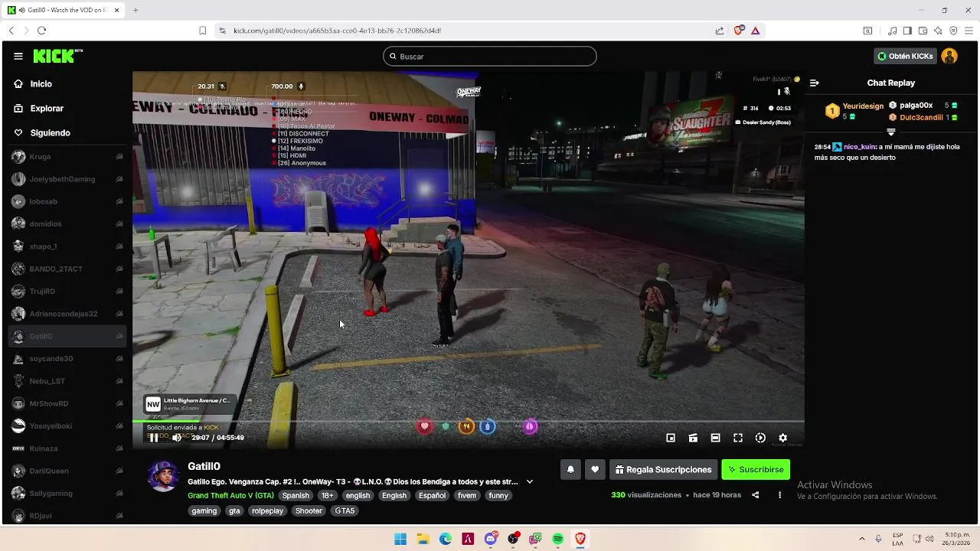
Task: Click the fivem tag
Action: point(467,496)
